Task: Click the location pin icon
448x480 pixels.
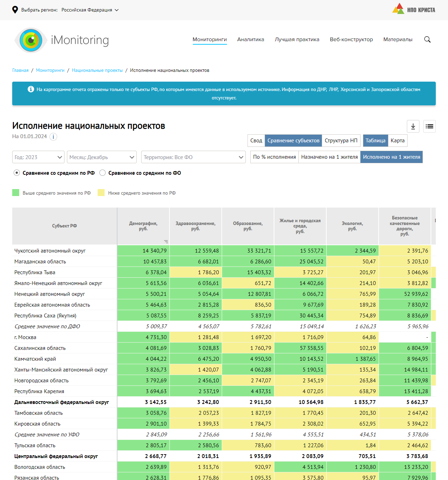Action: tap(15, 10)
